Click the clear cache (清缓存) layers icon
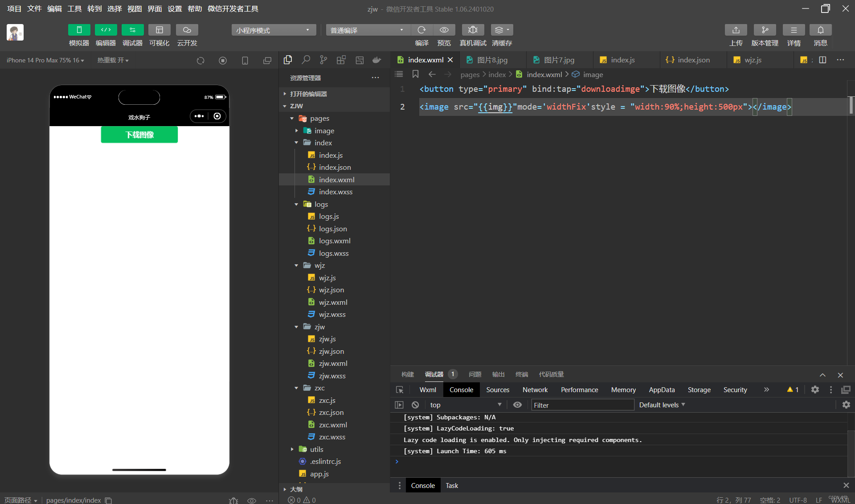Viewport: 855px width, 504px height. point(502,30)
